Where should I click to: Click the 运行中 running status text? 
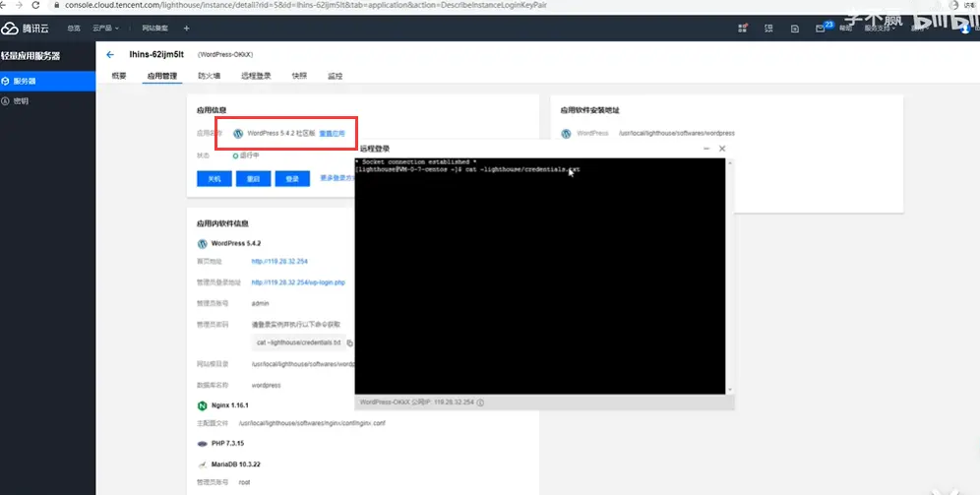[x=249, y=155]
